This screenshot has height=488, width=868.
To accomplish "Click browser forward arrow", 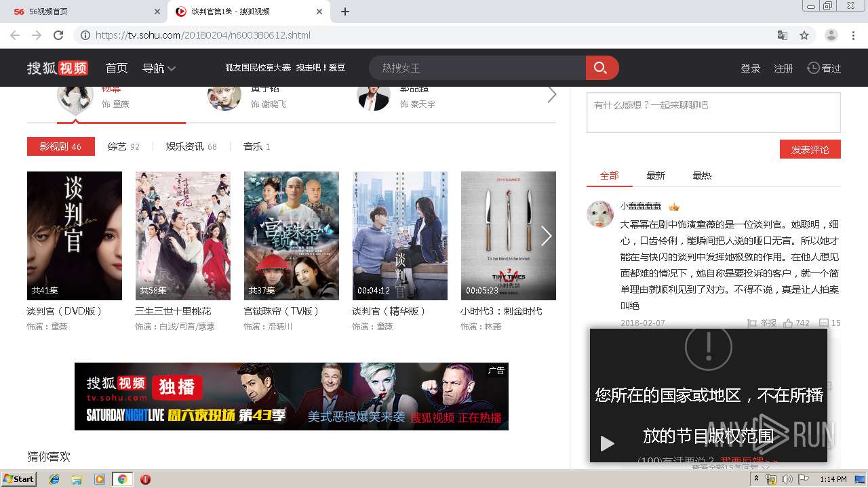I will point(37,35).
